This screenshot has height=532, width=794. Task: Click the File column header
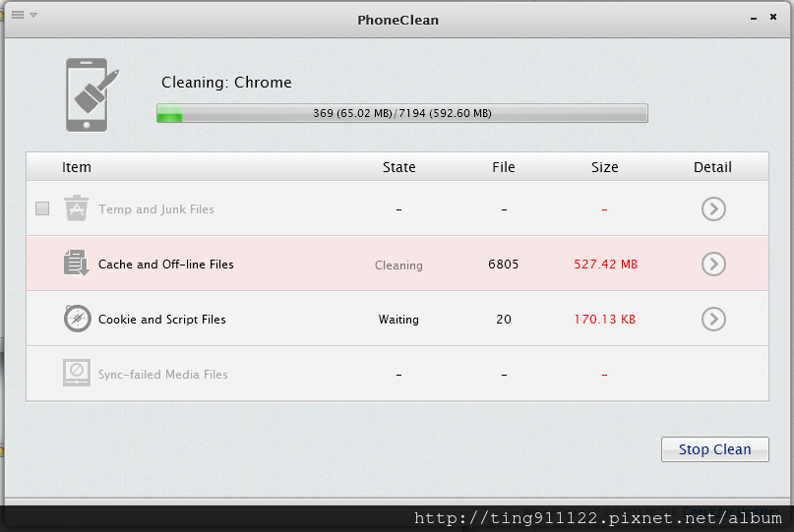point(504,167)
